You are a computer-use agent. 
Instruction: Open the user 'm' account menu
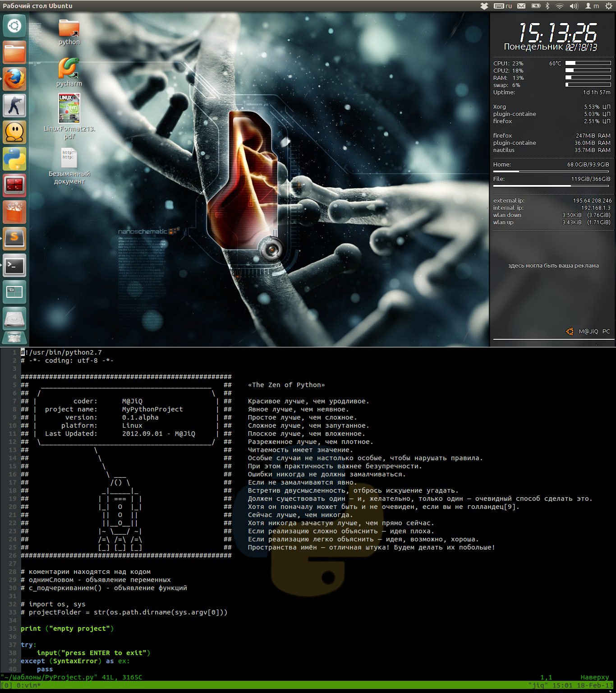[x=592, y=6]
